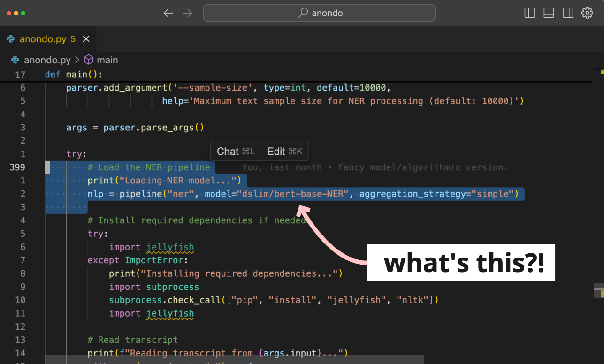Click the Python icon in the breadcrumb
Screen dimensions: 604x364
[x=15, y=60]
